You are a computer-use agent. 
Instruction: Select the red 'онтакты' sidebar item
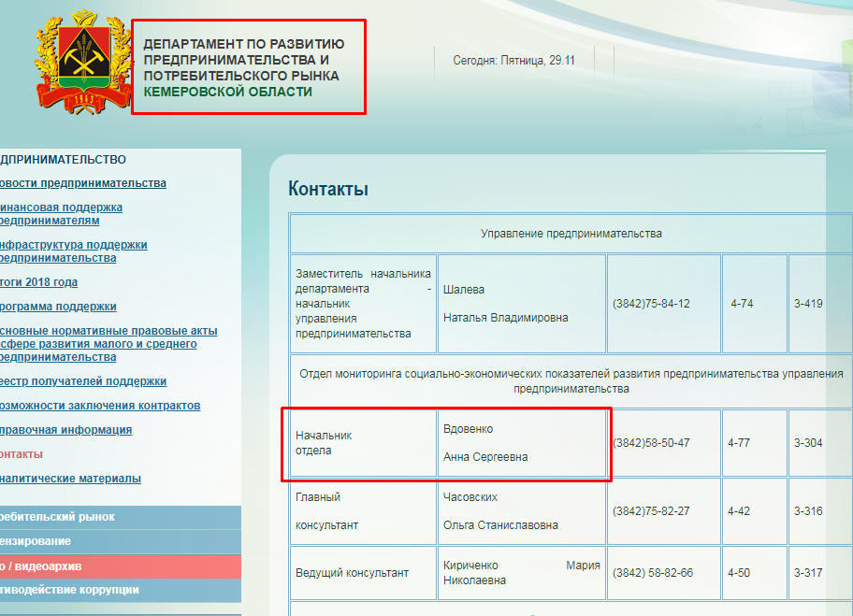point(22,454)
